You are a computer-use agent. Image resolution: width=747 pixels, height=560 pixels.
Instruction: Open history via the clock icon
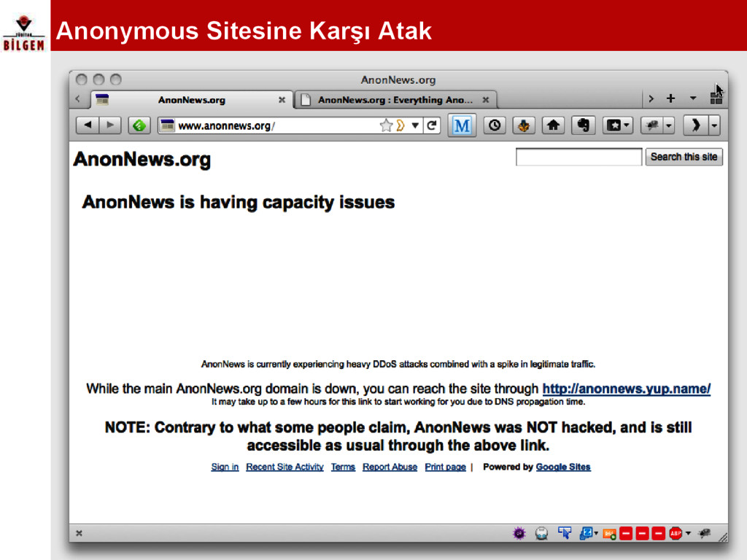(x=495, y=125)
